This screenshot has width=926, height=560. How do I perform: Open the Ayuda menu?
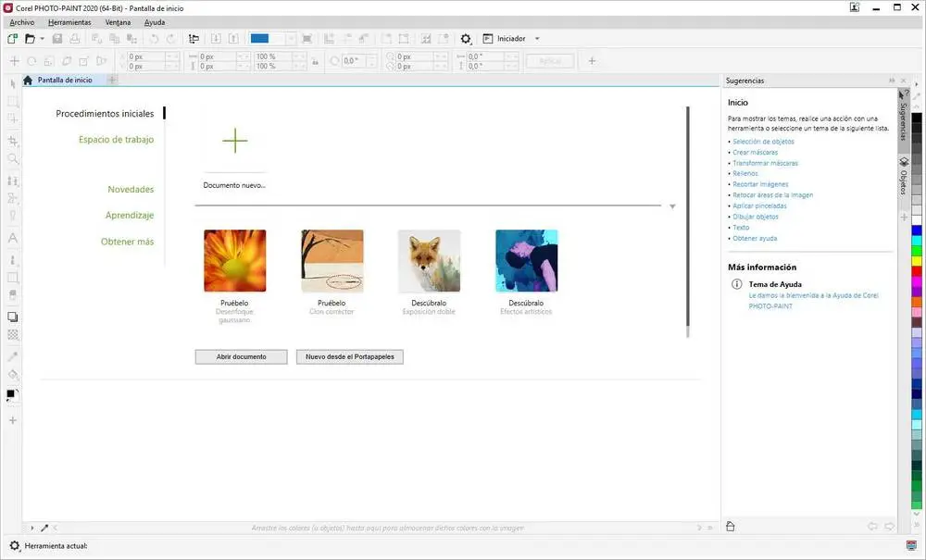[155, 22]
